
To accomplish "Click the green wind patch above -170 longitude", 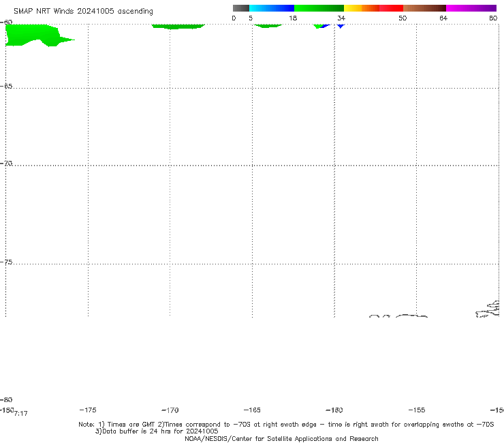I will tap(178, 27).
